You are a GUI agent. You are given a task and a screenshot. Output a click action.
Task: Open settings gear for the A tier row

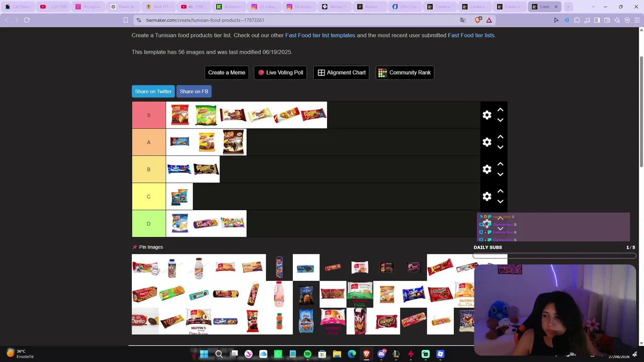click(x=487, y=142)
